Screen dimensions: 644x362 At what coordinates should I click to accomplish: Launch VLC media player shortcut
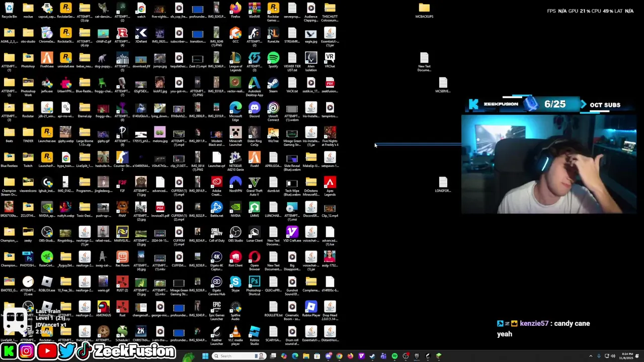(235, 335)
